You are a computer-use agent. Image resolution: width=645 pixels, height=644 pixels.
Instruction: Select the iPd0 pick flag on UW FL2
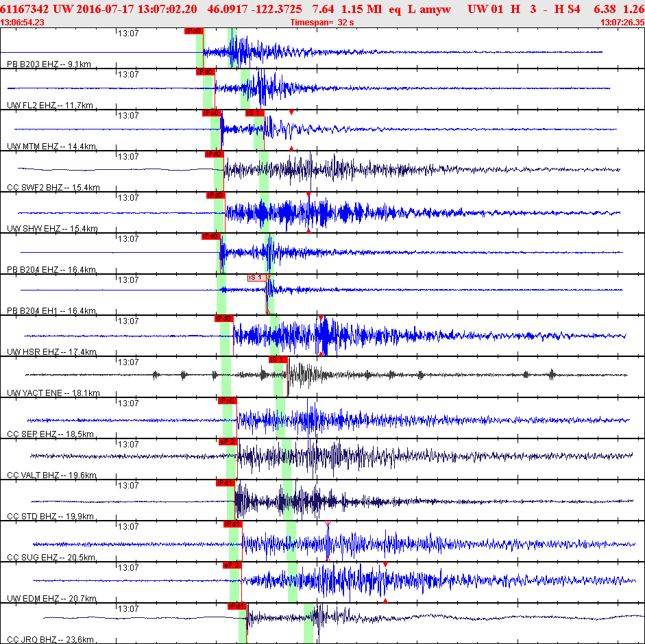pyautogui.click(x=205, y=72)
